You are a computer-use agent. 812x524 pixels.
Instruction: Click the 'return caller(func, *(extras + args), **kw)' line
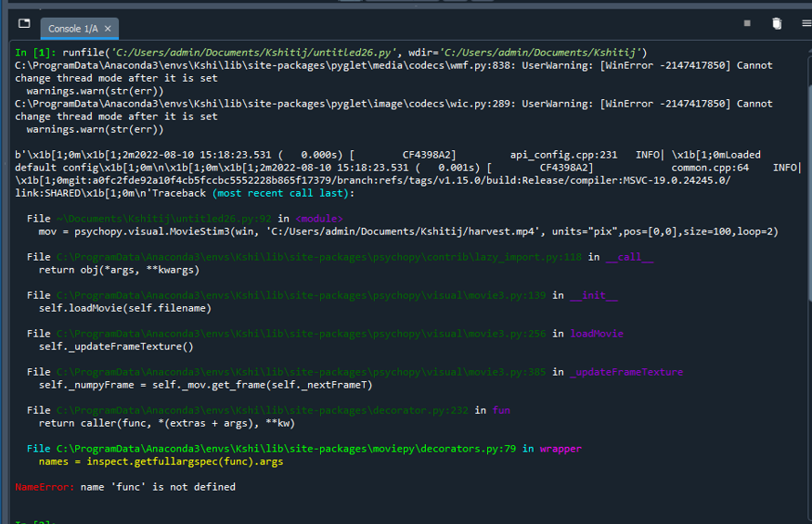167,423
